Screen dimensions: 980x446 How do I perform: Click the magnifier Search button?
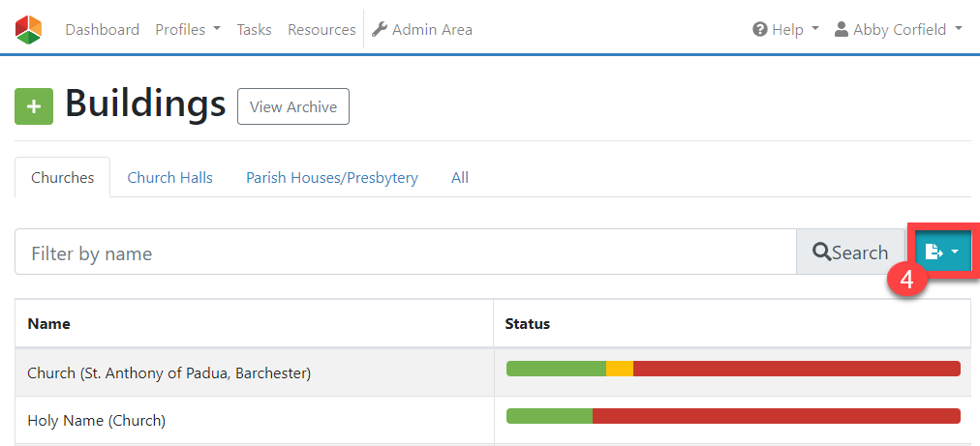[x=850, y=252]
